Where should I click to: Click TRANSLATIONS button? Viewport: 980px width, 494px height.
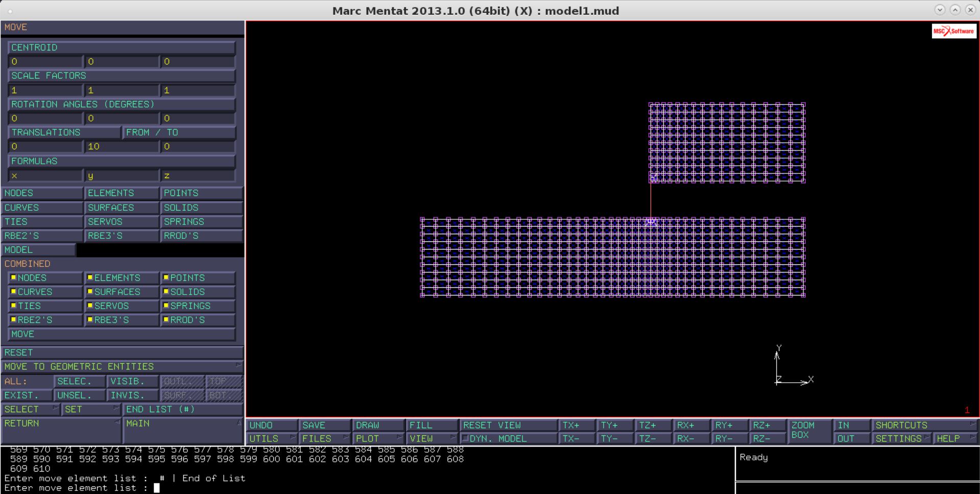coord(64,132)
